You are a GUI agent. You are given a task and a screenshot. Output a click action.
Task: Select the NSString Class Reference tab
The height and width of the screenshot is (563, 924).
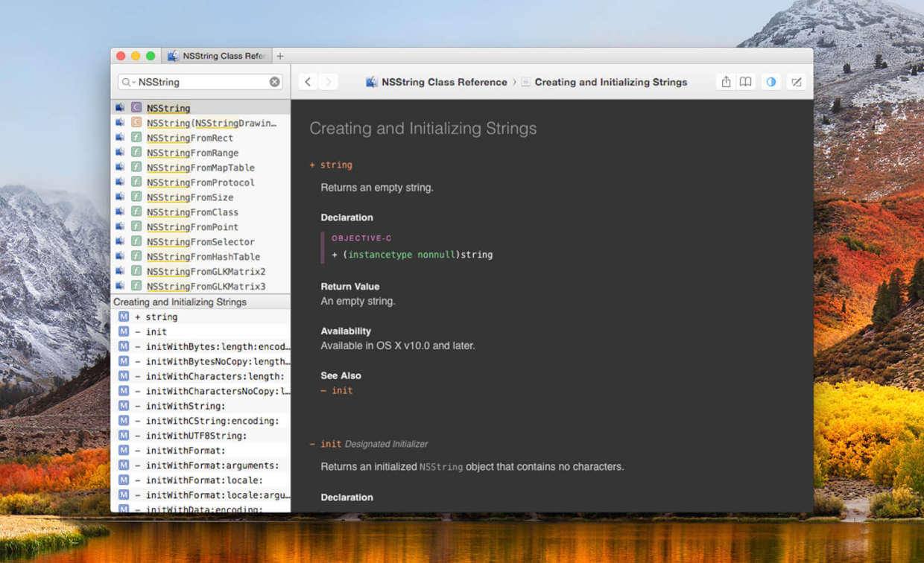coord(217,56)
